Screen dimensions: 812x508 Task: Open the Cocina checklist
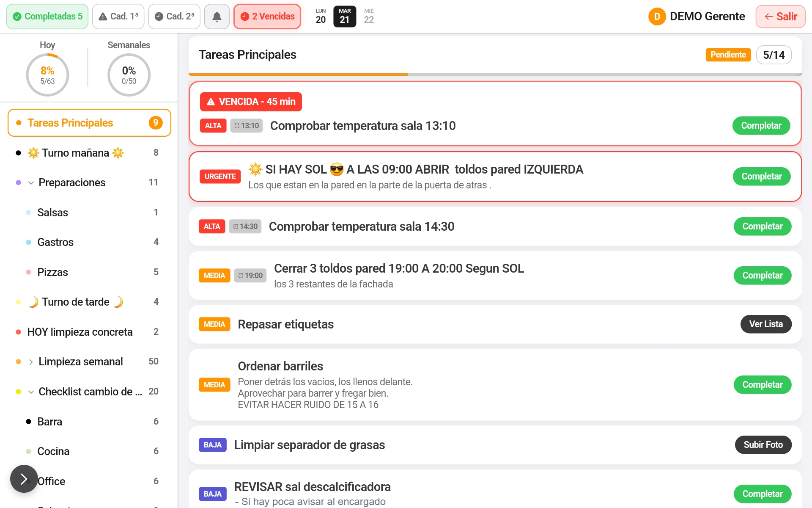point(89,451)
